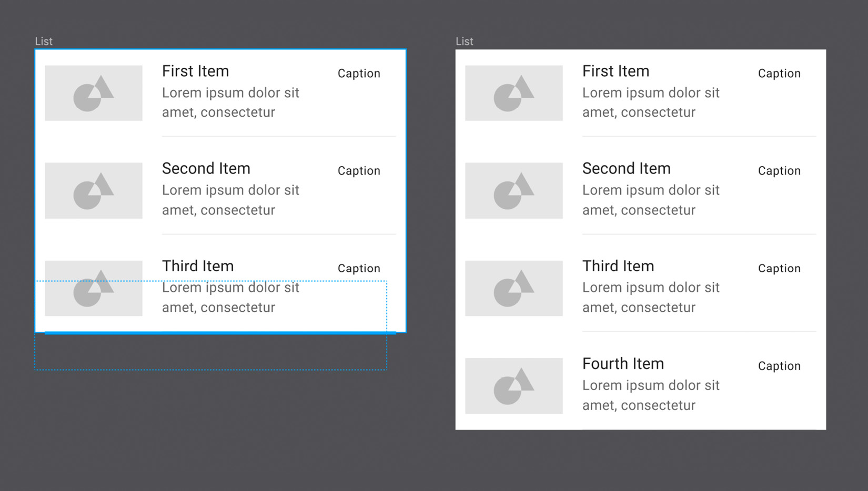
Task: Click the Third Item circle-triangle icon on left
Action: [93, 288]
